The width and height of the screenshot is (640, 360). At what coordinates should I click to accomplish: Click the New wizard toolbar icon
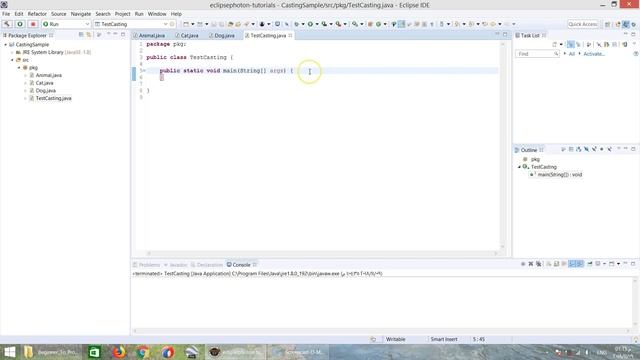(x=186, y=24)
